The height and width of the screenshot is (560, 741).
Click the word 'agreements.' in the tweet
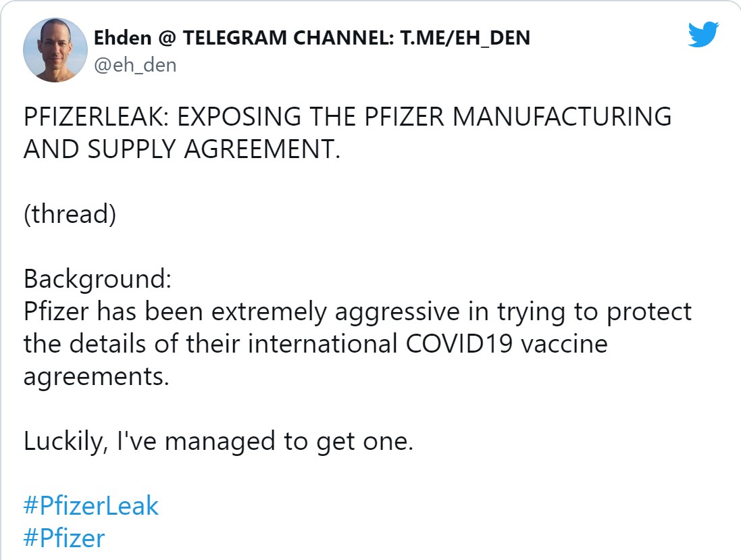(97, 377)
